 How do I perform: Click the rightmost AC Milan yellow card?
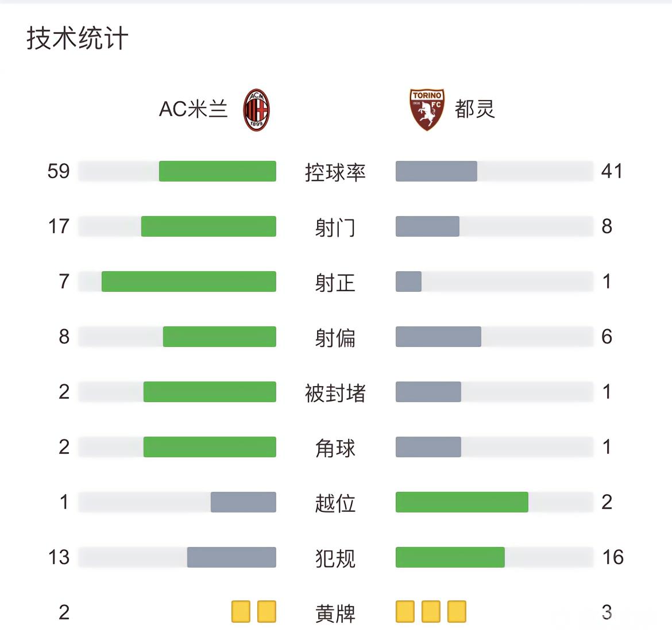coord(267,612)
